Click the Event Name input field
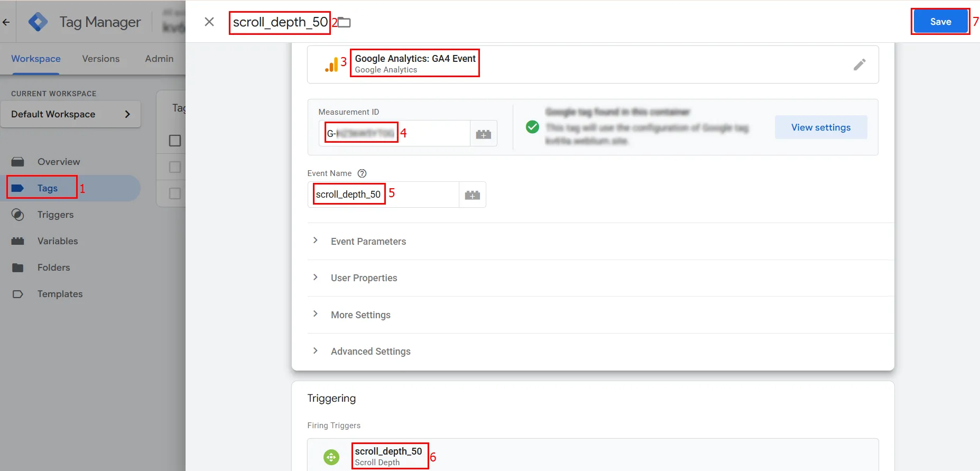This screenshot has height=471, width=980. pos(383,195)
